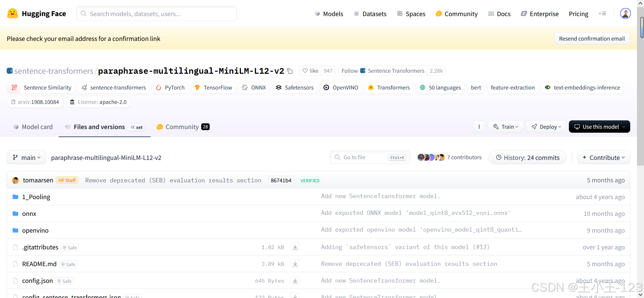Click the 2.28k followers count

[x=436, y=71]
